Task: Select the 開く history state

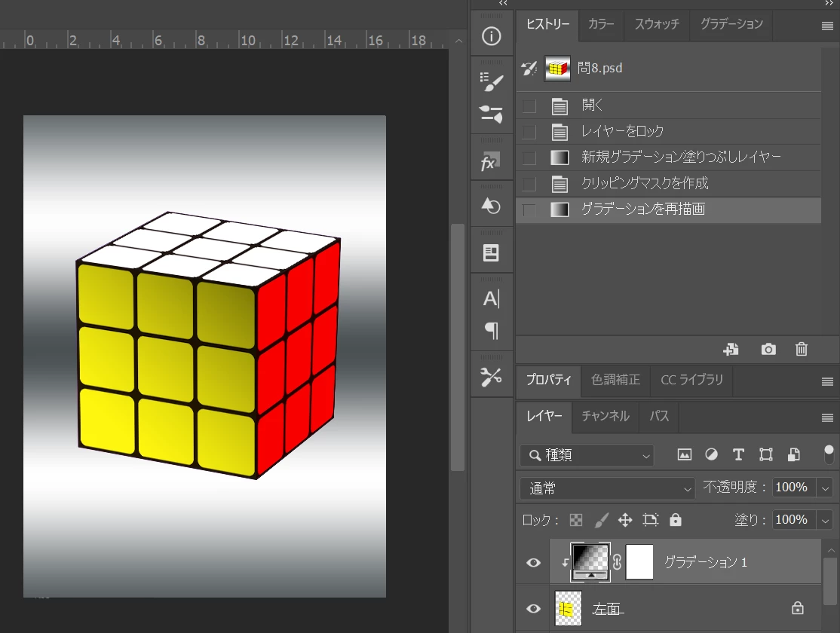Action: point(668,105)
